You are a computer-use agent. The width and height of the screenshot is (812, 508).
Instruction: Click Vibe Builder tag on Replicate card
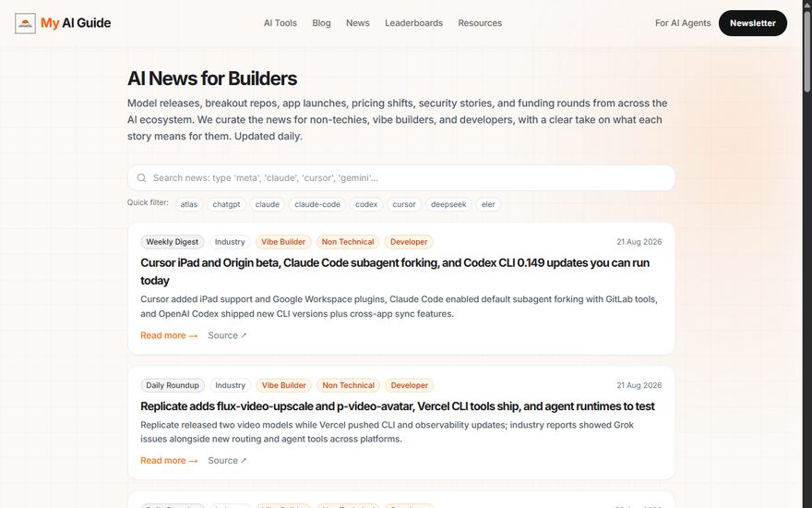tap(284, 385)
